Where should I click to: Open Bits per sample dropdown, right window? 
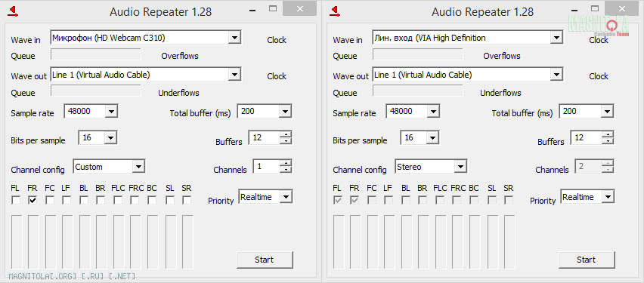tap(432, 138)
